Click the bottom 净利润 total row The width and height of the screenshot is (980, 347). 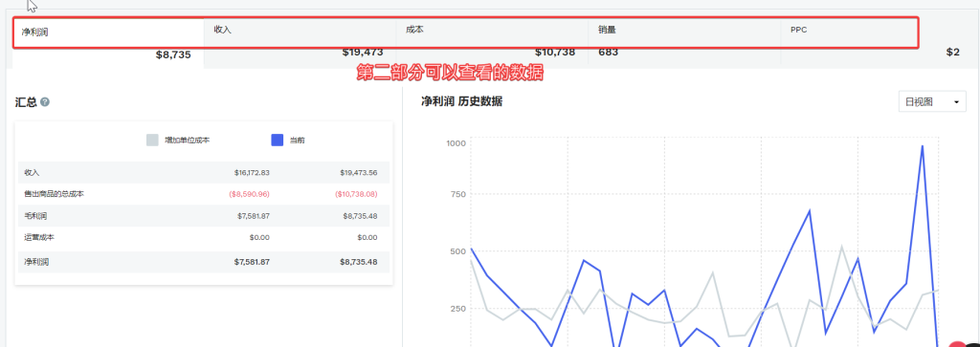(x=204, y=262)
